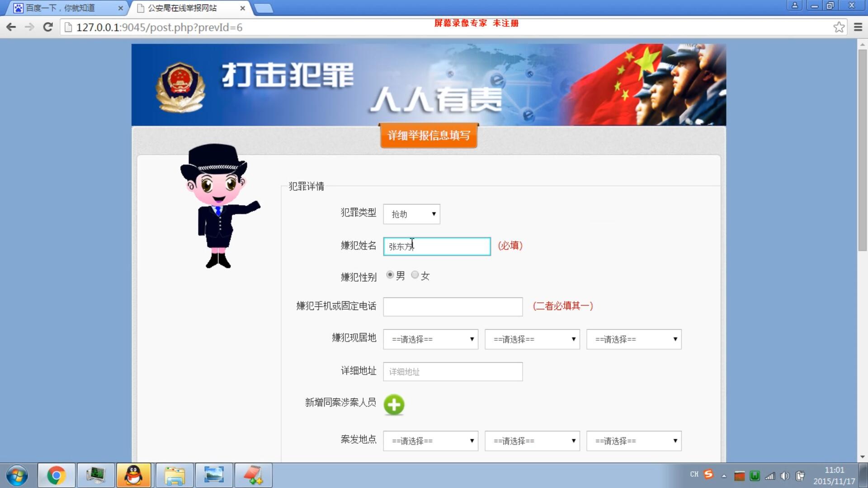This screenshot has width=868, height=488.
Task: Open first 嫌犯现居地 dropdown
Action: pos(430,339)
